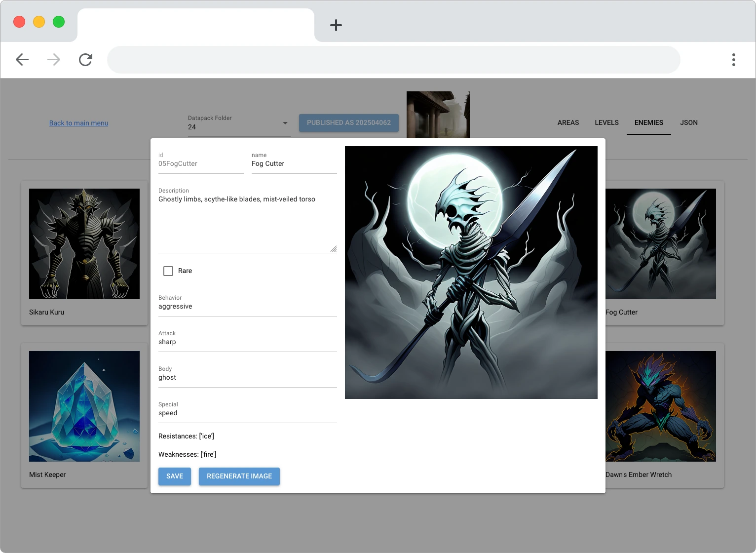Screen dimensions: 756x553
Task: Reload the current page
Action: (85, 59)
